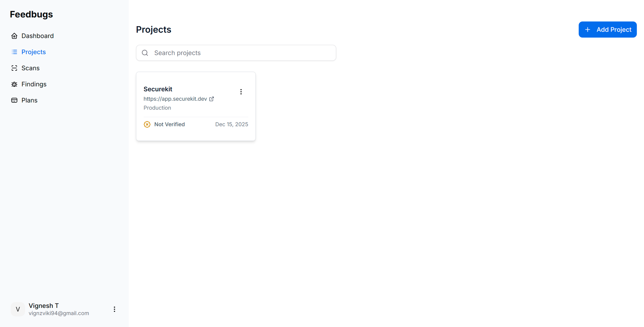This screenshot has height=327, width=644.
Task: Open the Scans section
Action: click(x=30, y=68)
